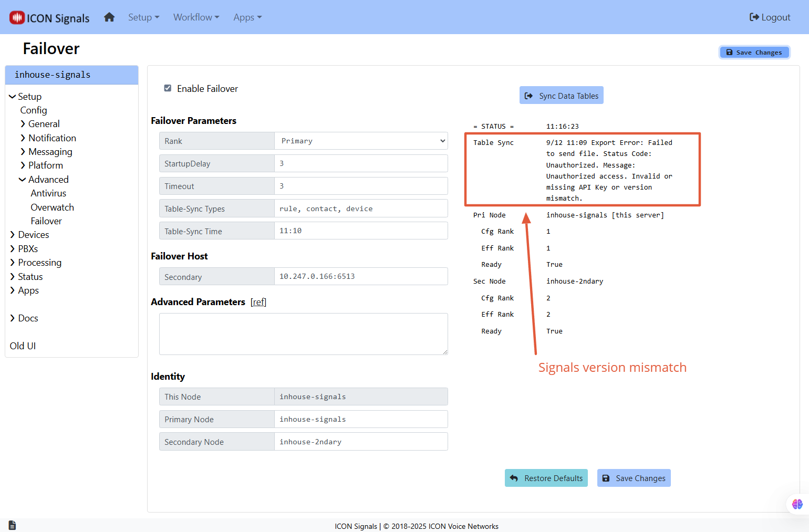Open the Rank dropdown
The height and width of the screenshot is (532, 809).
(361, 141)
